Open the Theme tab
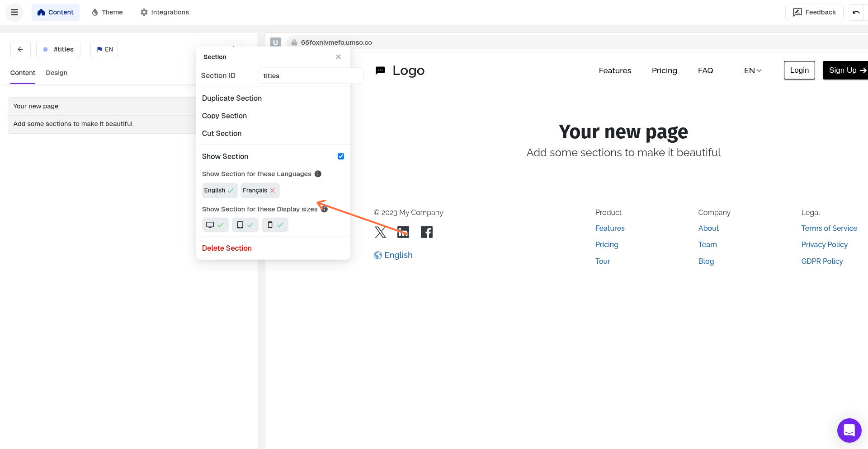868x449 pixels. pos(107,12)
